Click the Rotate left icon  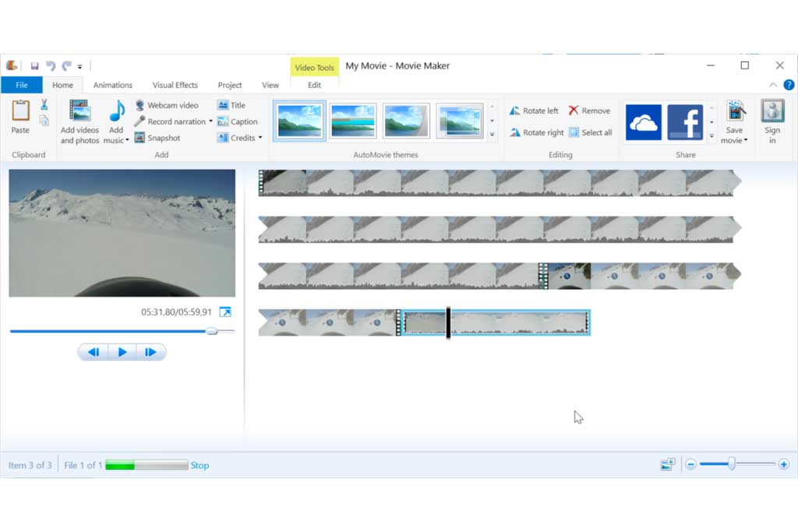click(x=514, y=111)
